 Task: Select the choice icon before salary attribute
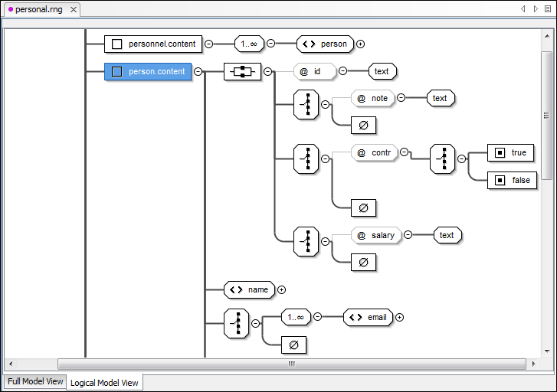[306, 241]
